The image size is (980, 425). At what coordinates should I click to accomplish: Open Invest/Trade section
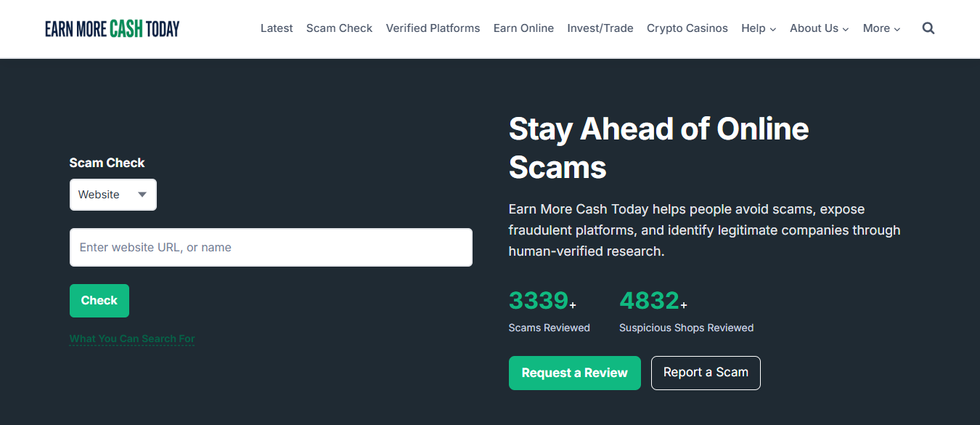[x=600, y=28]
